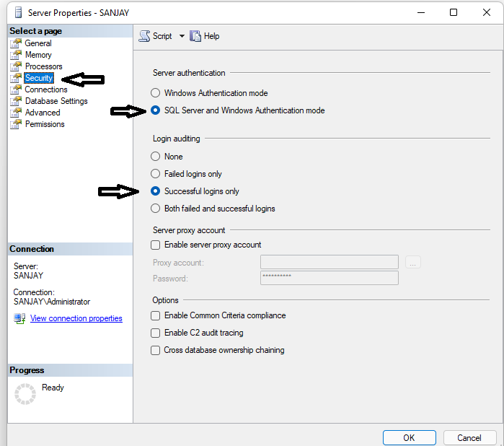Click the Script toolbar button
The height and width of the screenshot is (446, 504).
tap(156, 36)
